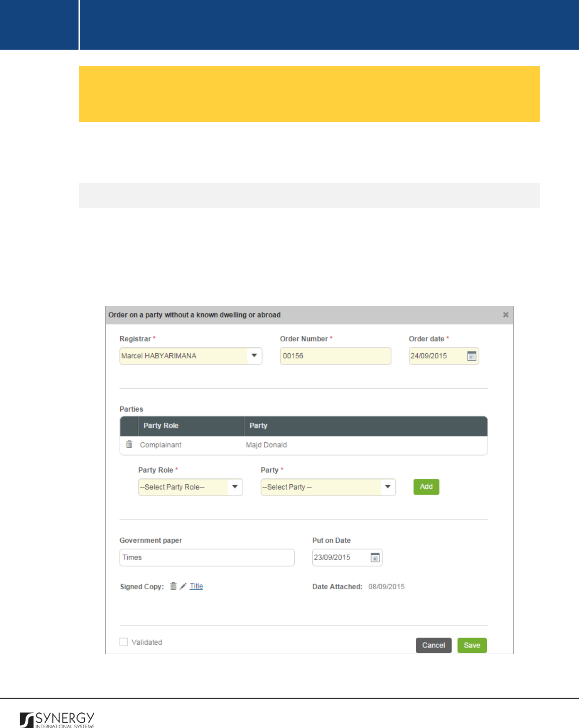Delete the Complainant party row
Viewport: 579px width, 728px height.
tap(129, 444)
